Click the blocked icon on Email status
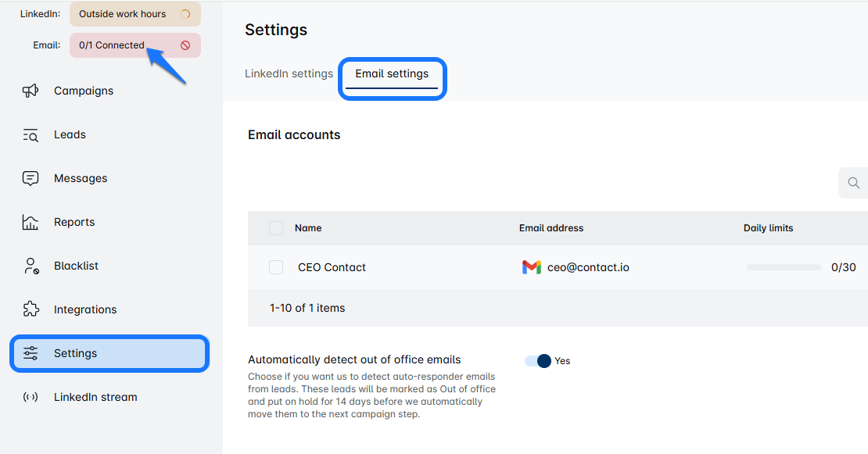 187,45
